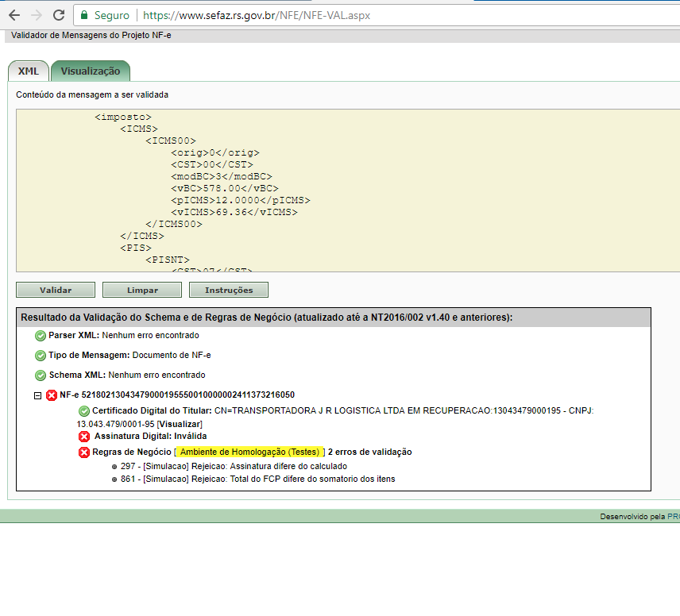Click the <CST>00</CST> line in XML
This screenshot has height=616, width=680.
click(212, 164)
